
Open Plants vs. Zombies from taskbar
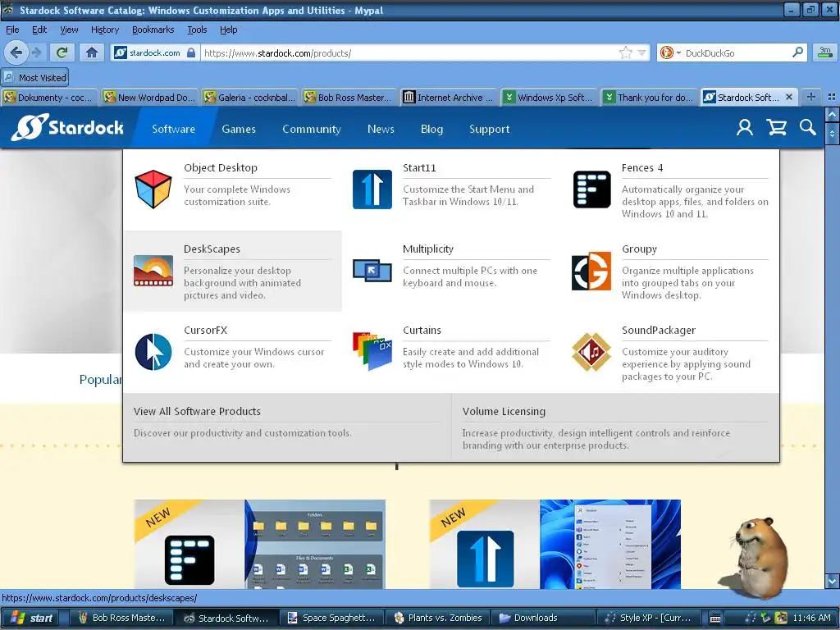pyautogui.click(x=438, y=618)
